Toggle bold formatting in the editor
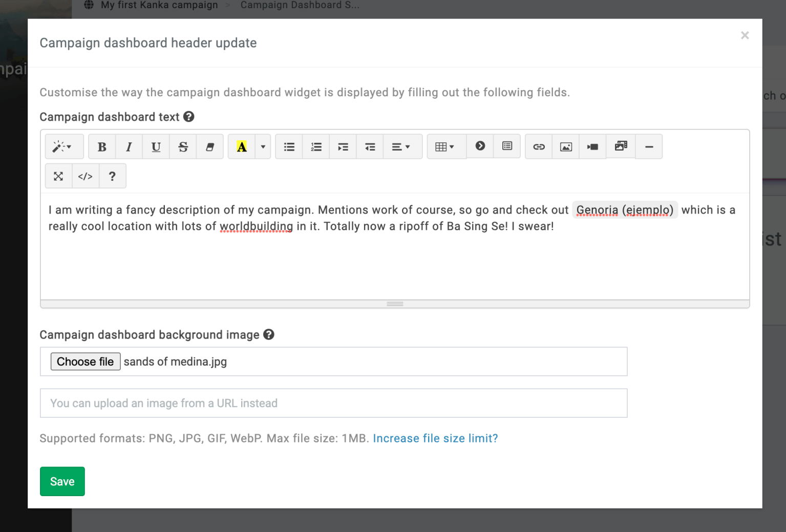Image resolution: width=786 pixels, height=532 pixels. pyautogui.click(x=102, y=146)
